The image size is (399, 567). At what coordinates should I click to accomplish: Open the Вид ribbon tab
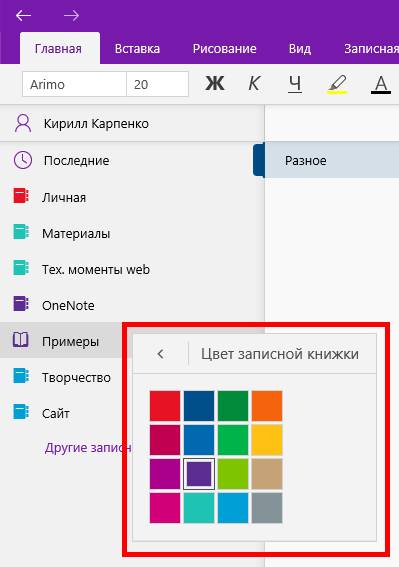[x=300, y=48]
